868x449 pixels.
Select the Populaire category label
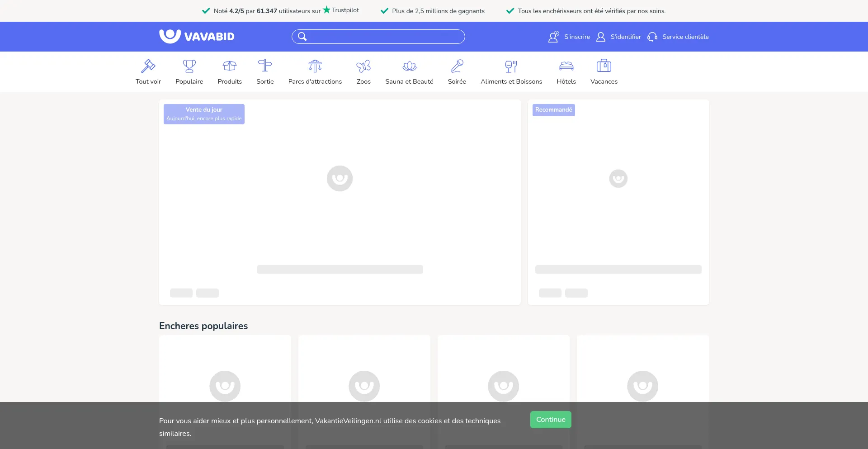189,81
